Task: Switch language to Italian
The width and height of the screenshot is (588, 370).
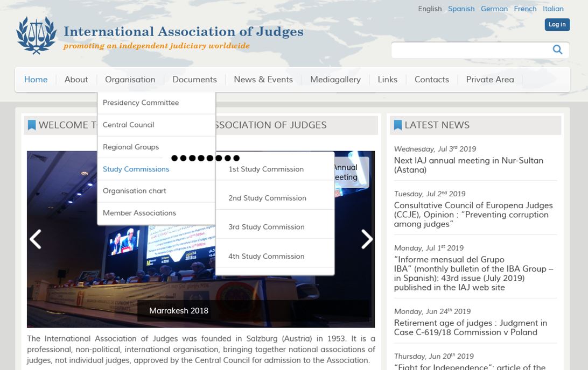Action: (553, 9)
